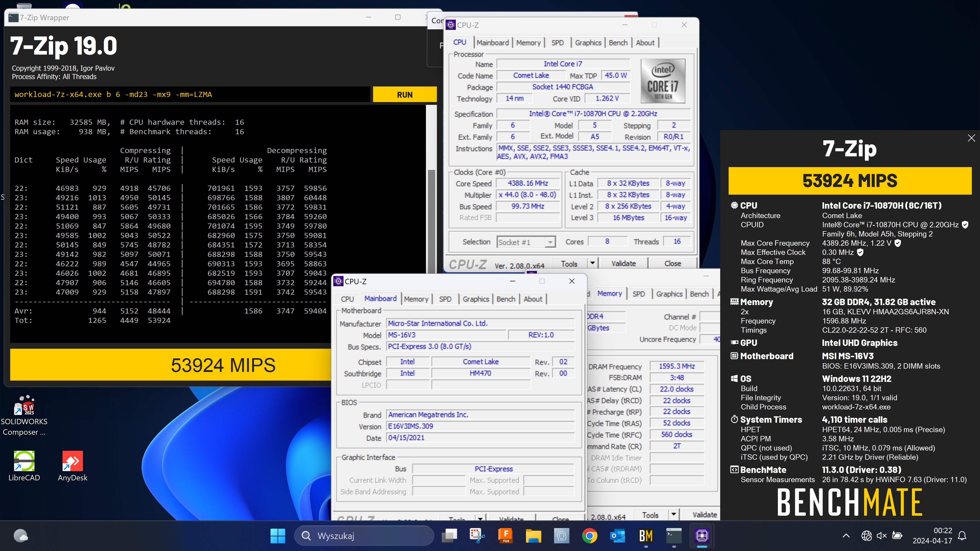The width and height of the screenshot is (980, 551).
Task: Expand the Tools dropdown arrow in top CPU-Z
Action: click(592, 263)
